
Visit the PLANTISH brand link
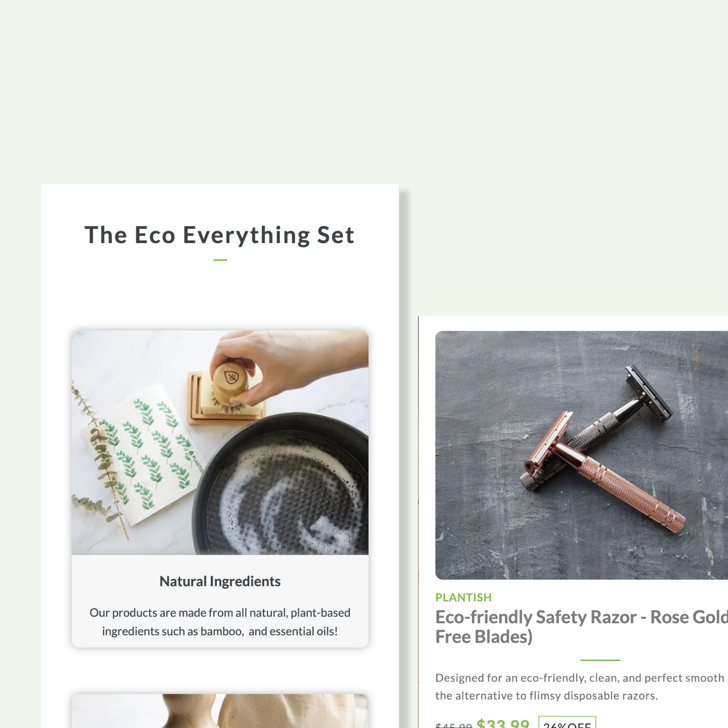click(x=463, y=598)
